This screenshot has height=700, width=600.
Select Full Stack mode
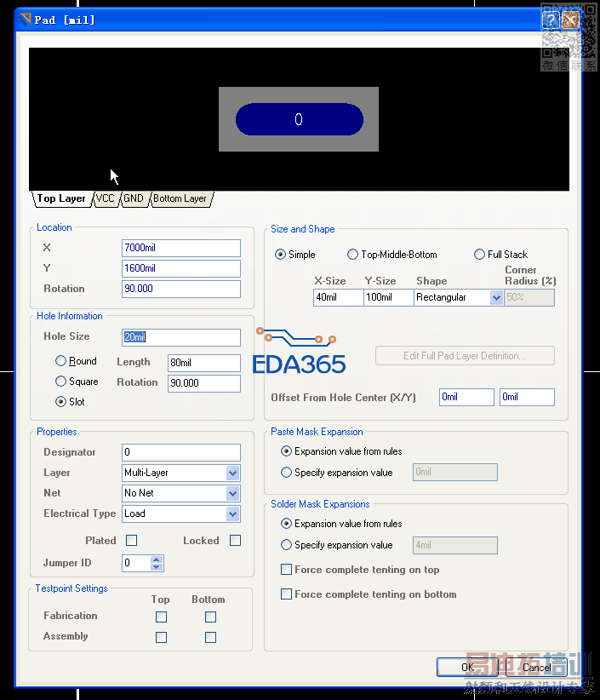pyautogui.click(x=479, y=255)
